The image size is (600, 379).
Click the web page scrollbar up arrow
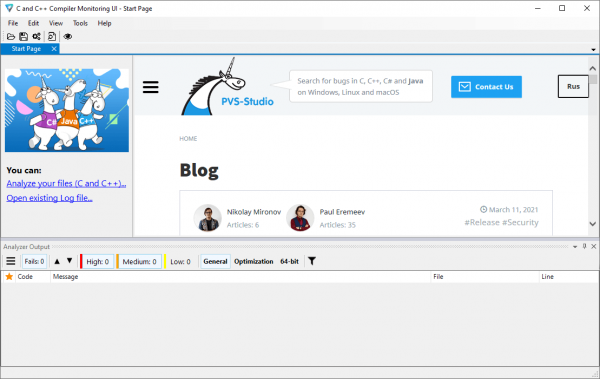pyautogui.click(x=593, y=69)
